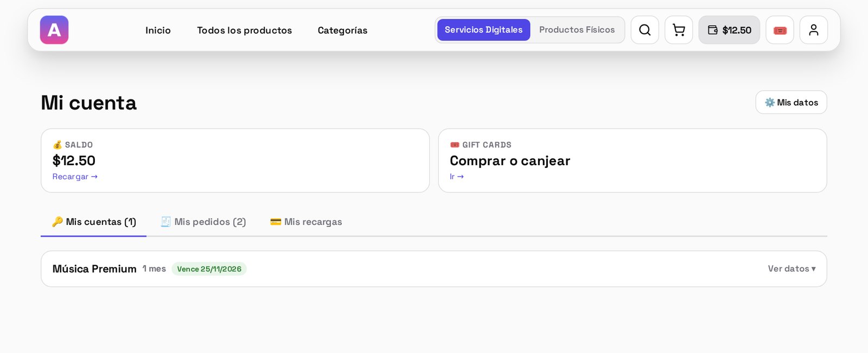Select Servicios Digitales toggle
This screenshot has height=353, width=868.
coord(484,30)
